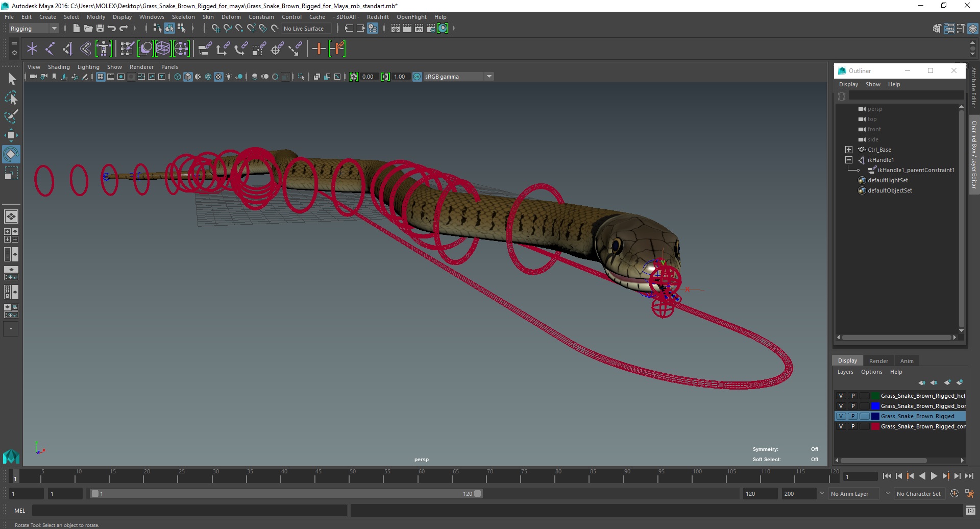The image size is (980, 529).
Task: Collapse the ikHandle1 node in Outliner
Action: pos(849,160)
